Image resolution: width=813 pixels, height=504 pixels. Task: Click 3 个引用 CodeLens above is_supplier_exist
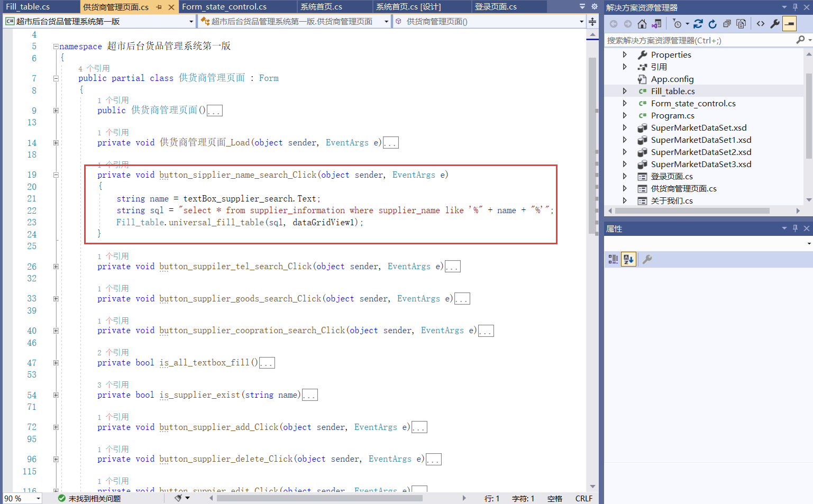(113, 384)
